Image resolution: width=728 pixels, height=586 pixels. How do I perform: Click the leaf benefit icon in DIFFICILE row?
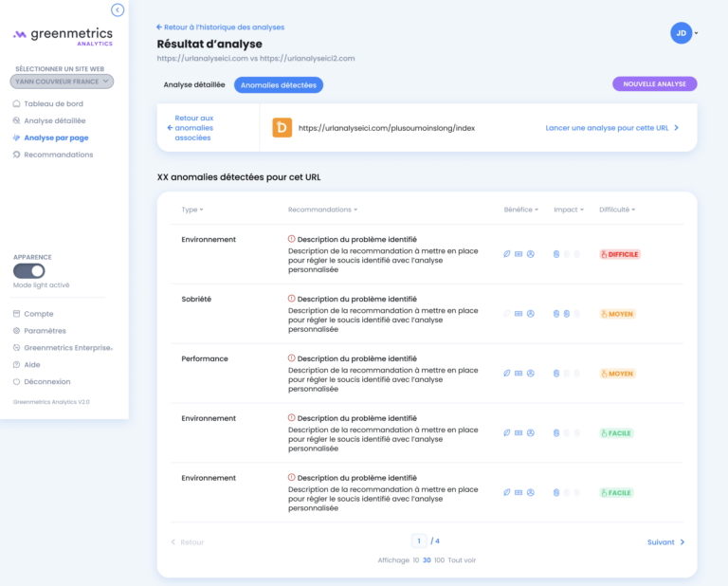coord(506,254)
